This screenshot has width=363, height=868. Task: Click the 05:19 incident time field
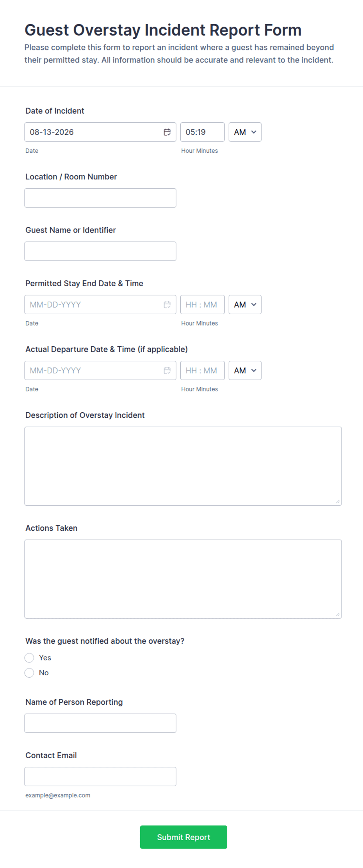202,132
